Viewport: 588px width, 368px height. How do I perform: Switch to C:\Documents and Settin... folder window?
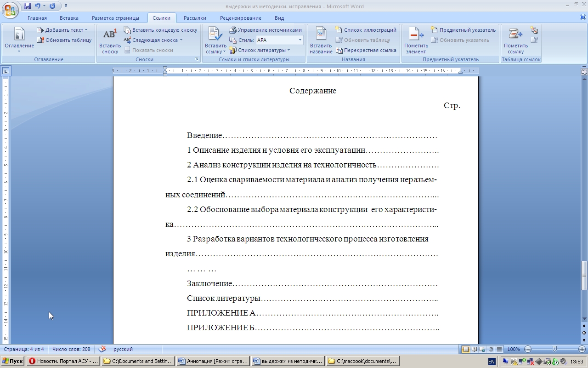click(138, 361)
